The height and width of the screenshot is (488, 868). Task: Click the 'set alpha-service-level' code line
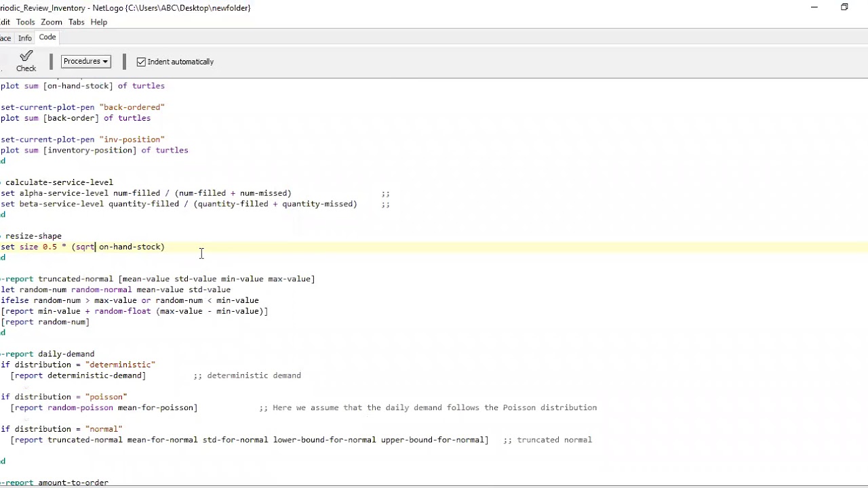tap(146, 193)
